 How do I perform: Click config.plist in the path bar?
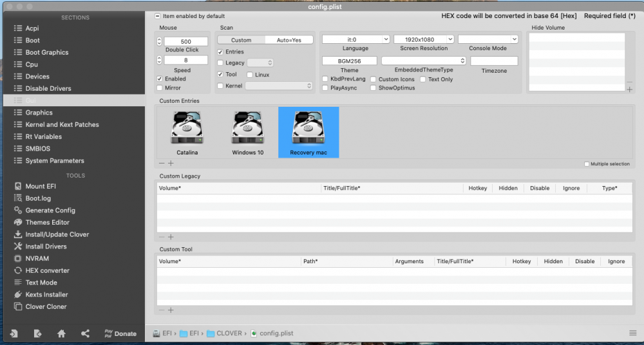pos(272,333)
